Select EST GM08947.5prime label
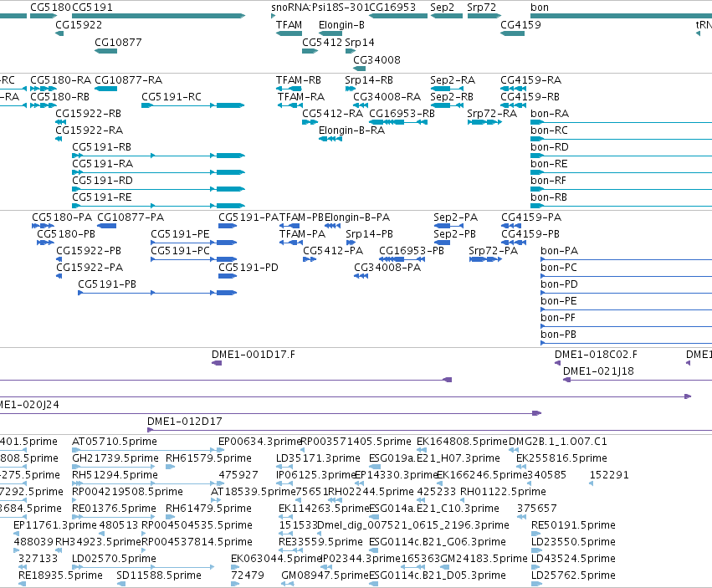This screenshot has width=712, height=588. pos(325,575)
